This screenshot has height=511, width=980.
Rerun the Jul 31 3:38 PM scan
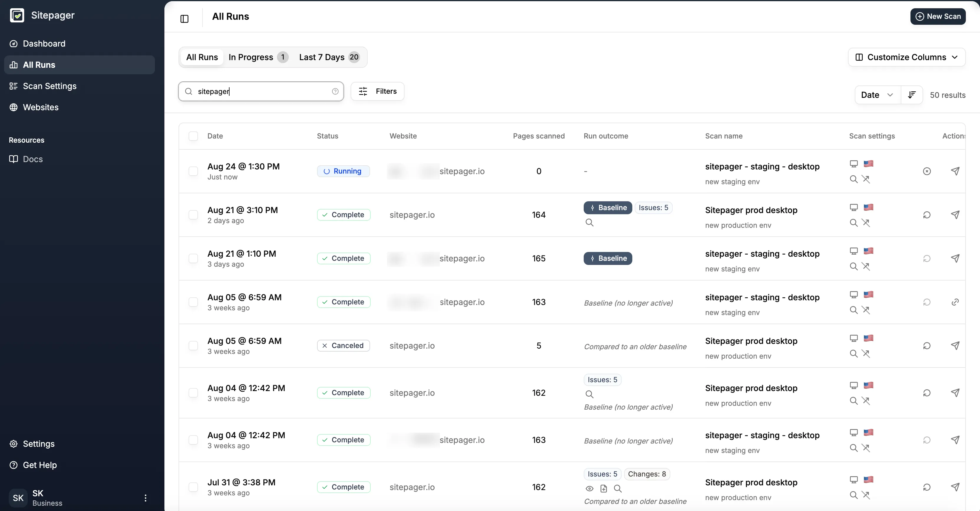pyautogui.click(x=927, y=487)
